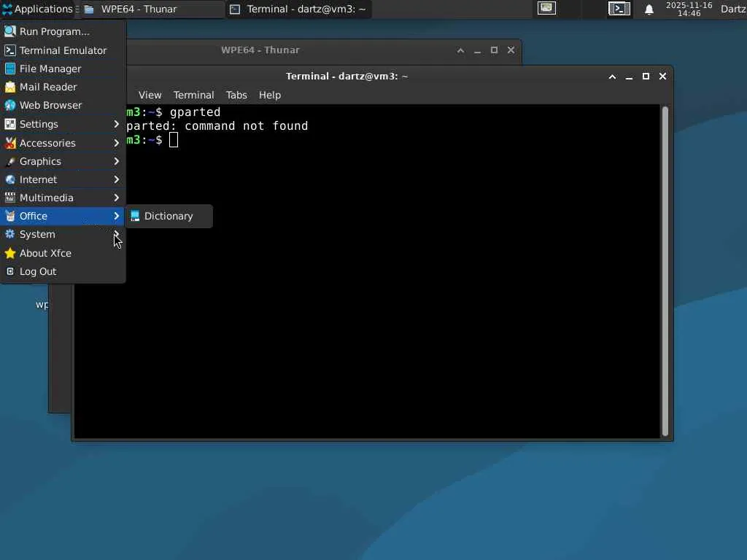Image resolution: width=747 pixels, height=560 pixels.
Task: Click the Web Browser globe icon
Action: pyautogui.click(x=10, y=105)
